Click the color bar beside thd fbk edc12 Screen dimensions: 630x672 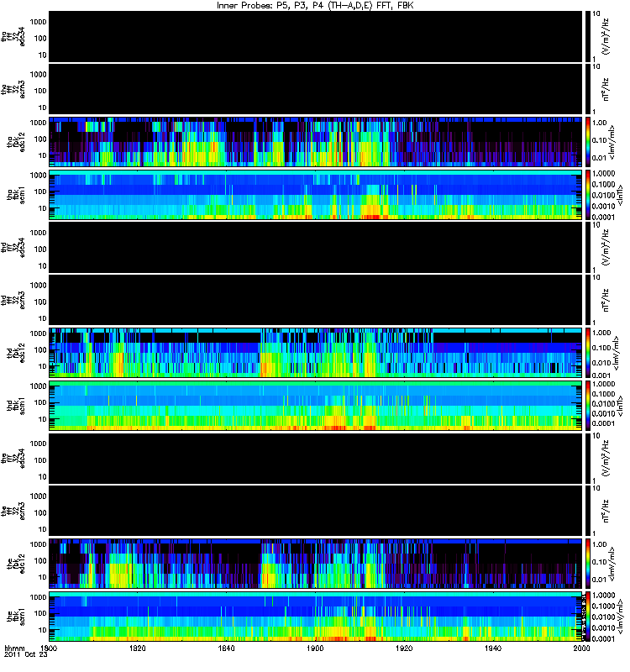pos(588,353)
